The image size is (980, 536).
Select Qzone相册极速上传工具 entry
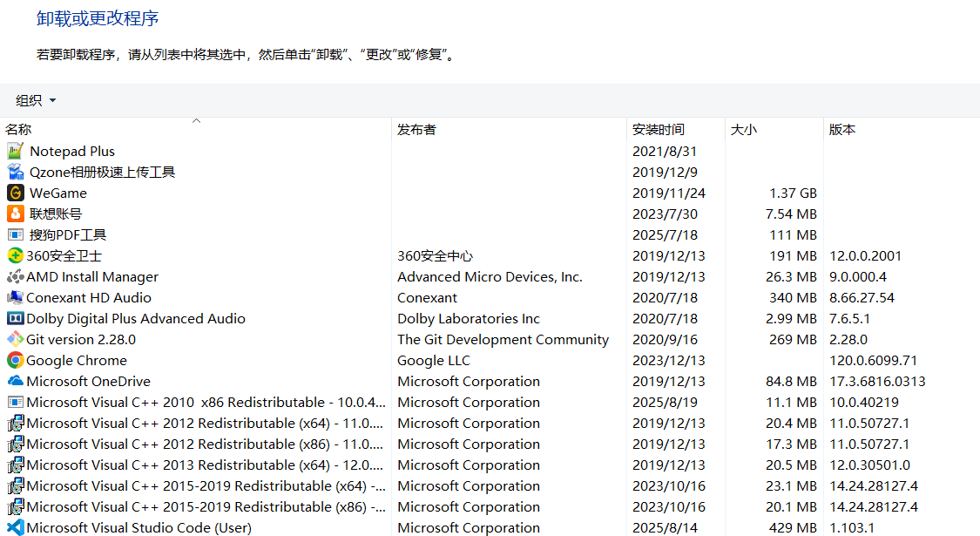(x=102, y=172)
